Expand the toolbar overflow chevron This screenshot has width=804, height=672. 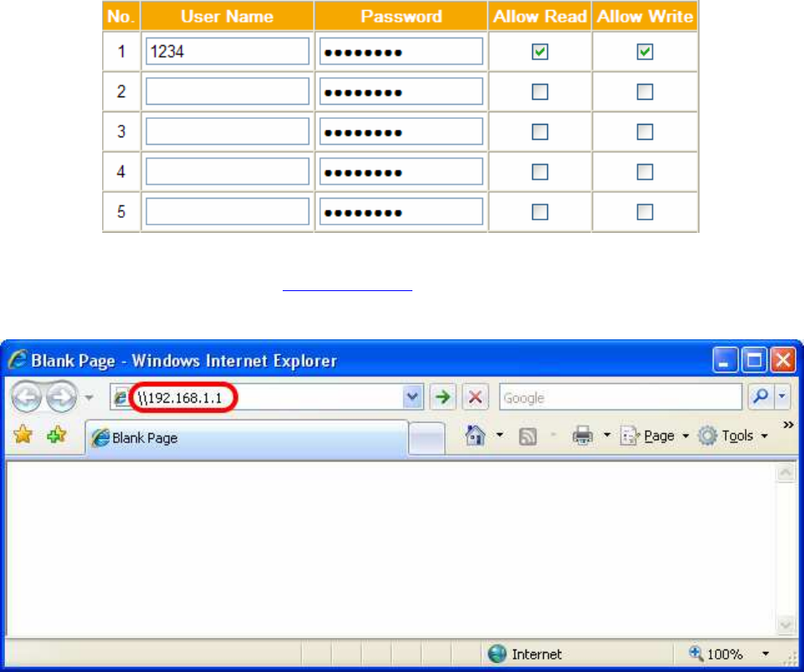click(788, 425)
